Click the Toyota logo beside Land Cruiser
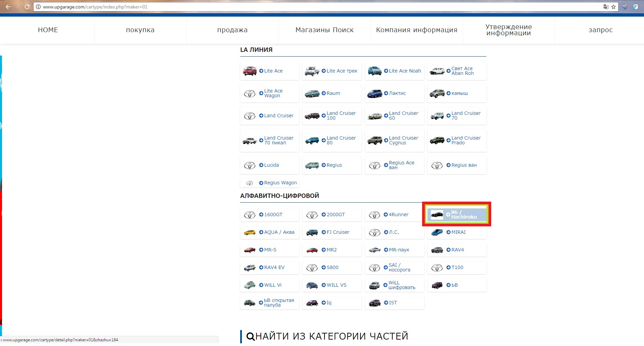The image size is (644, 346). 250,116
